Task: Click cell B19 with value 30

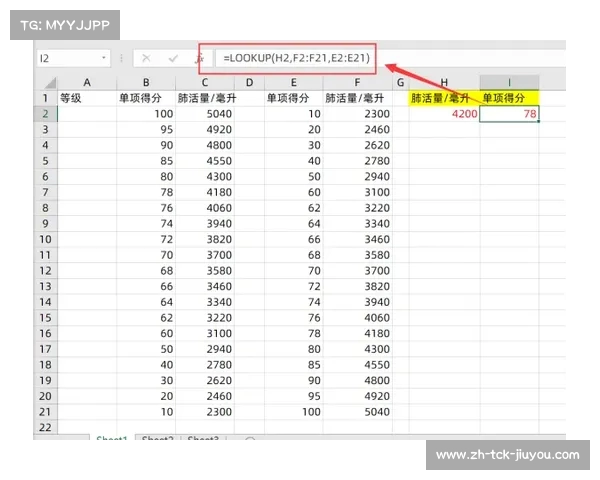Action: coord(146,380)
